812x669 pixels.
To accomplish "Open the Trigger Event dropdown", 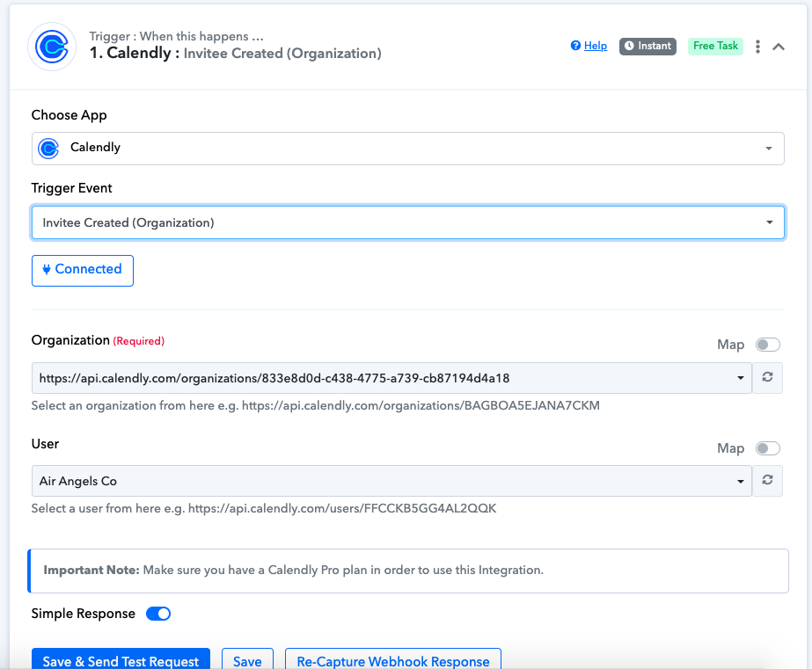I will (x=407, y=222).
